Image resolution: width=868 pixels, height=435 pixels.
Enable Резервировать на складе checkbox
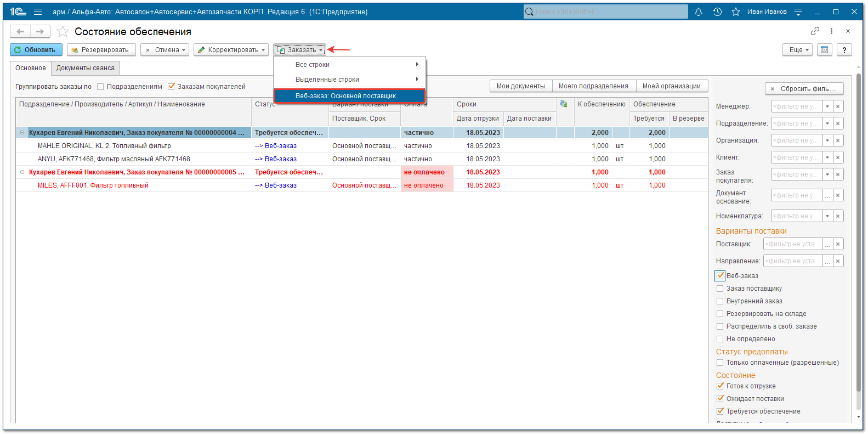pos(720,314)
